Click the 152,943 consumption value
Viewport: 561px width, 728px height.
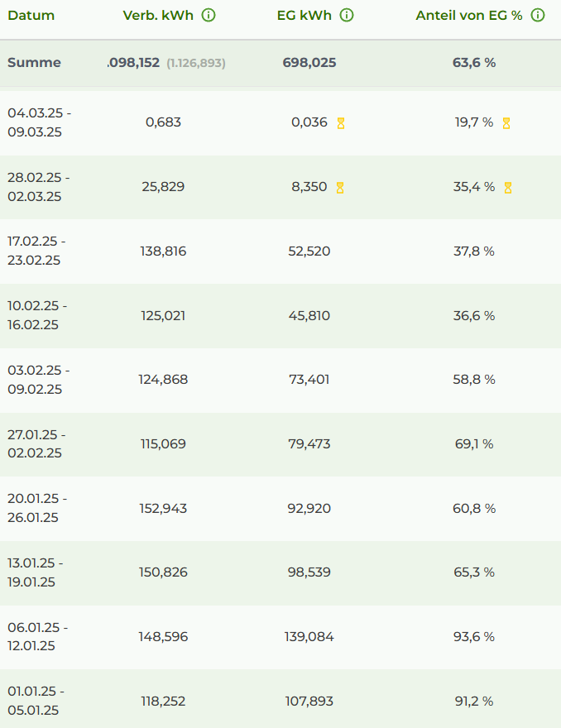(x=163, y=509)
